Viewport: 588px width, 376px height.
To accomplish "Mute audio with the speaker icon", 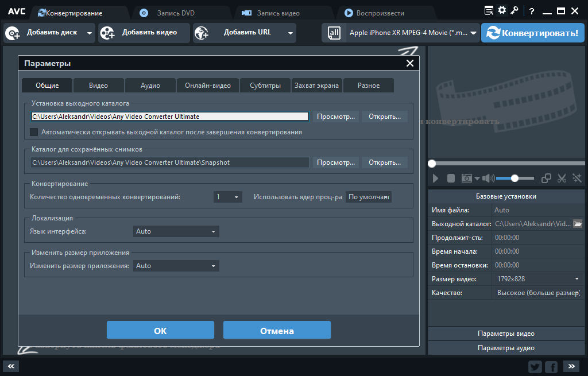I will click(488, 179).
